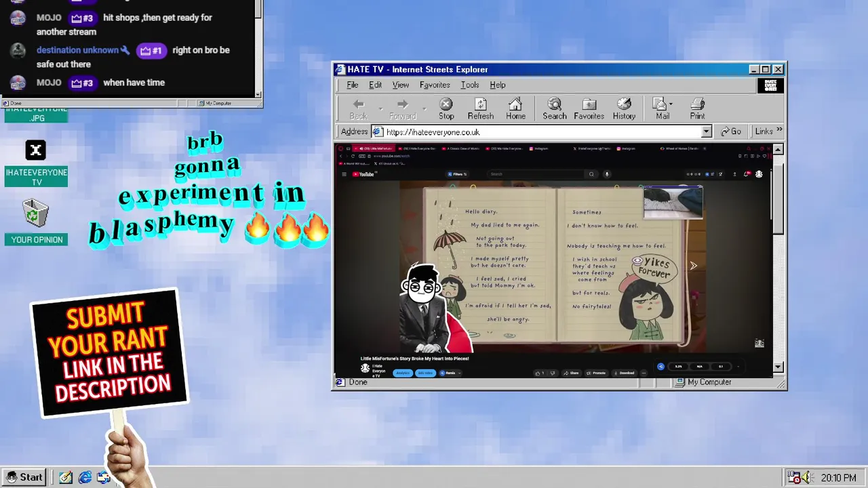Screen dimensions: 868x488
Task: Open YouTube notifications bell icon
Action: [747, 174]
